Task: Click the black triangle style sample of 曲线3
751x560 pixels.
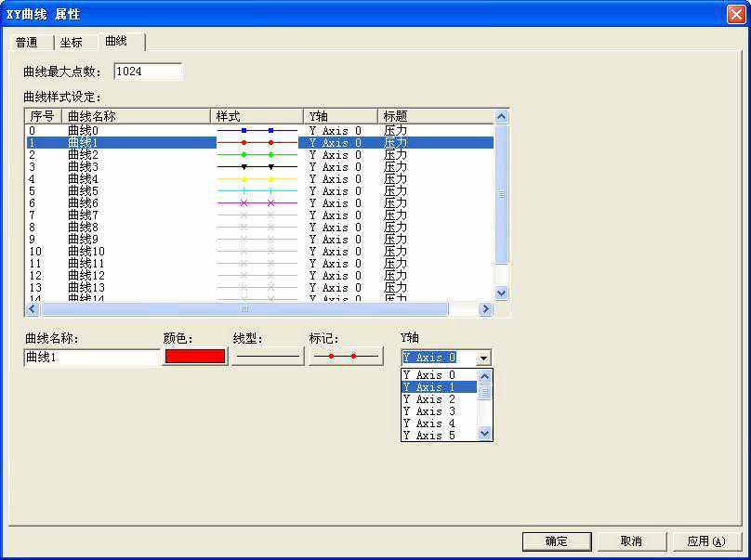Action: [x=257, y=167]
